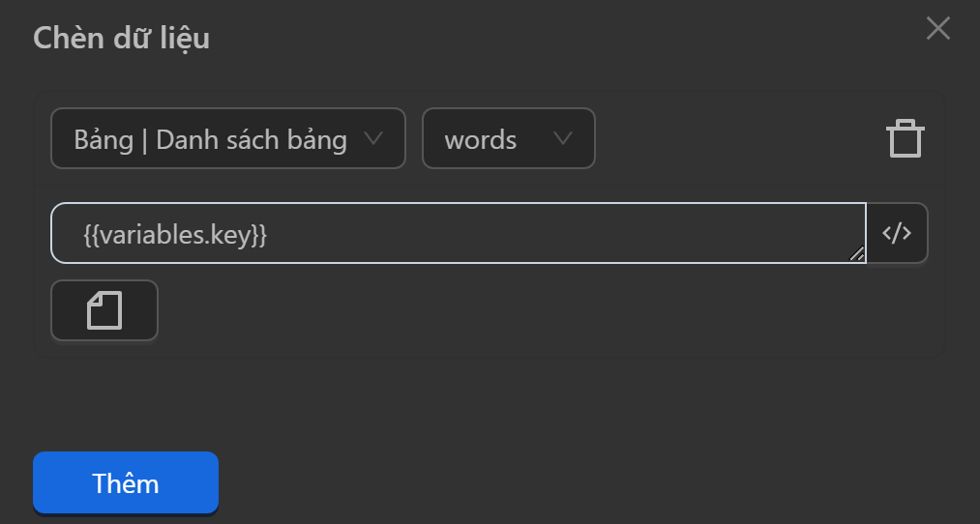Click Thêm to add the data
Screen dimensions: 980x524
click(126, 482)
